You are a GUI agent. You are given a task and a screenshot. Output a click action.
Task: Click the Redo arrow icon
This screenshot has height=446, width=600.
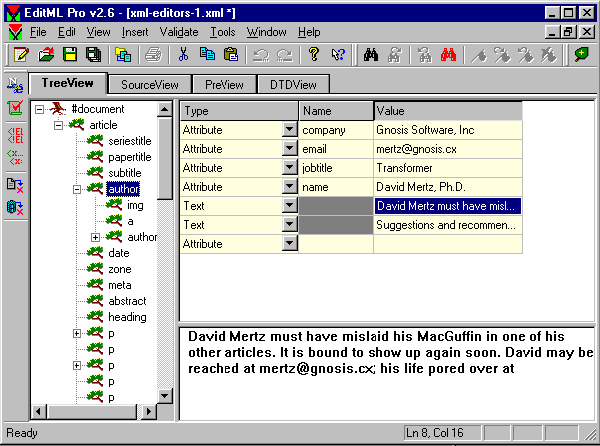point(284,55)
